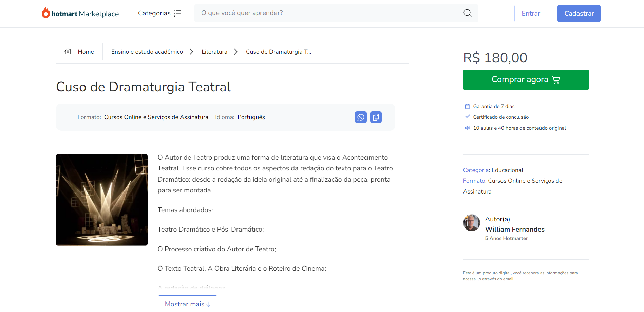This screenshot has width=644, height=312.
Task: Open the Categorias list menu
Action: tap(159, 13)
